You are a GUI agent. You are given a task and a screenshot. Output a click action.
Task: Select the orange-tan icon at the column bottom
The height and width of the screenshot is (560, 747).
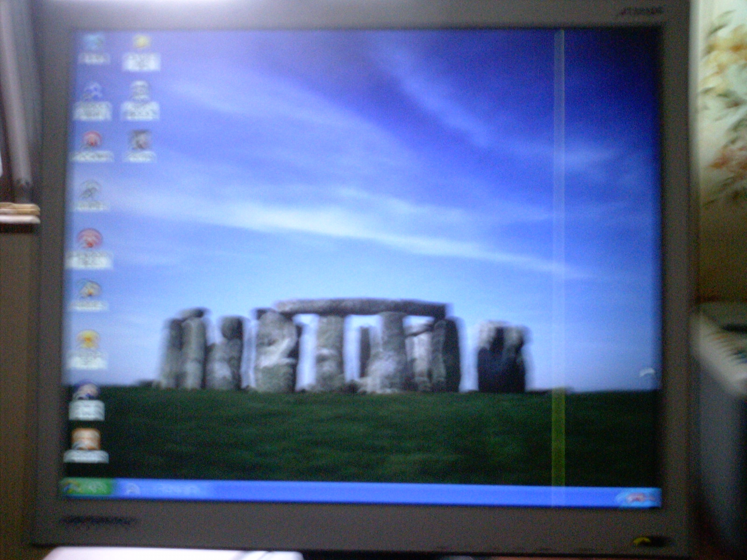[x=86, y=445]
